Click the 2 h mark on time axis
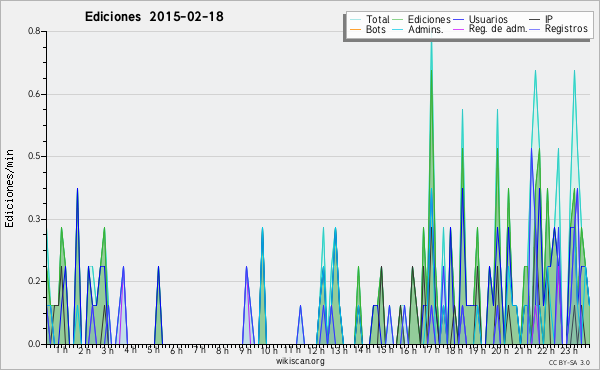This screenshot has width=600, height=370. pos(84,350)
